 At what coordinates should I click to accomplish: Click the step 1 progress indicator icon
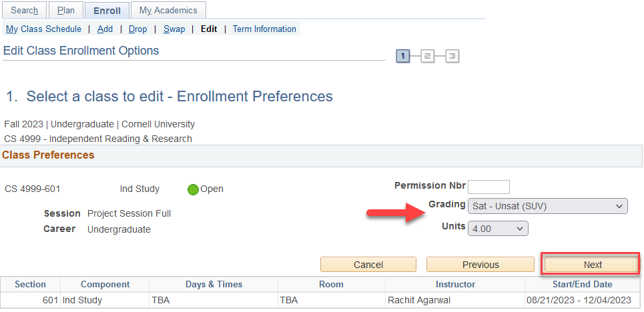tap(403, 57)
